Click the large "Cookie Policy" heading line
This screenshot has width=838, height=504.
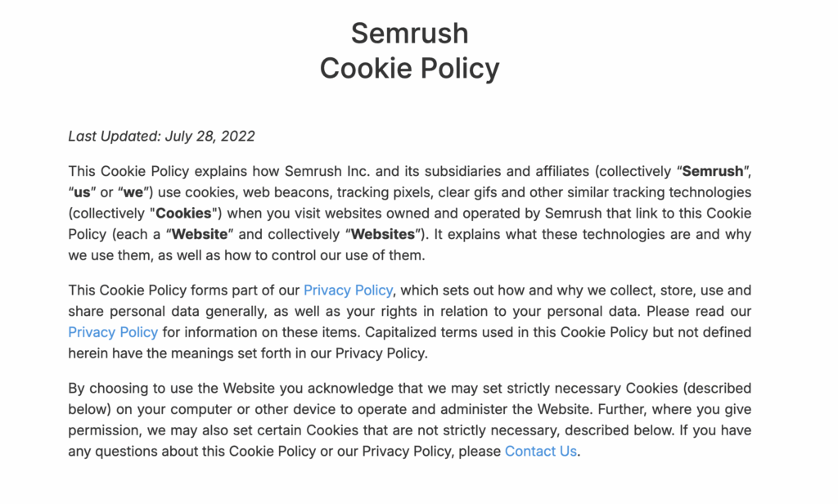click(x=410, y=68)
